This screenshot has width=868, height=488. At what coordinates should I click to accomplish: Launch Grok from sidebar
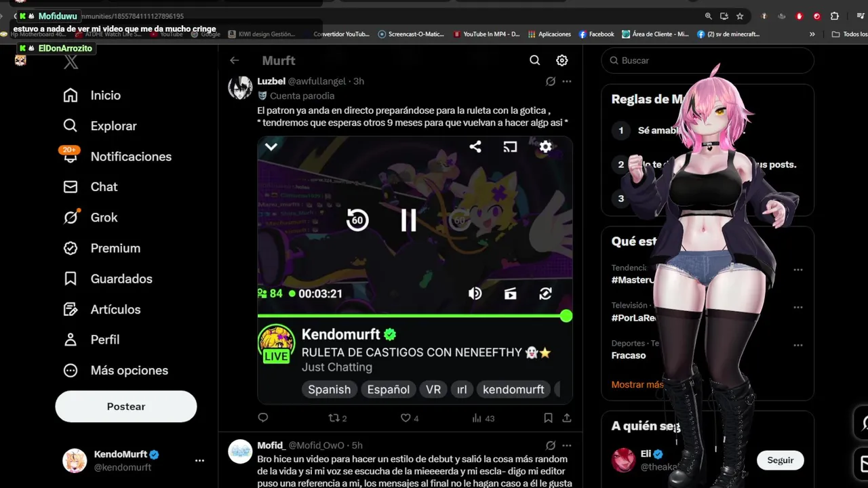click(x=90, y=218)
